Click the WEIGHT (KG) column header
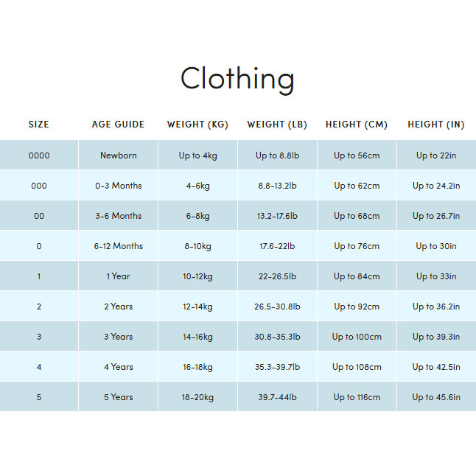This screenshot has height=476, width=476. tap(197, 125)
